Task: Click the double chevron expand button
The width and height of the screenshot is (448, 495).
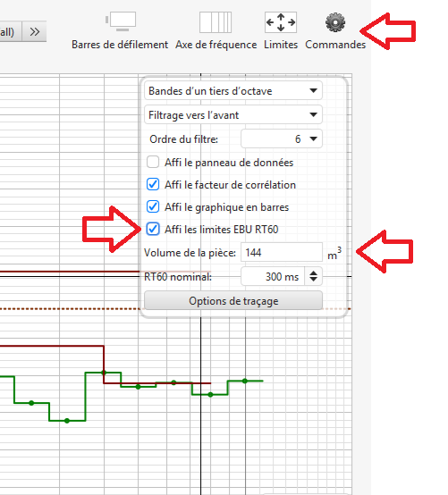Action: click(x=35, y=31)
